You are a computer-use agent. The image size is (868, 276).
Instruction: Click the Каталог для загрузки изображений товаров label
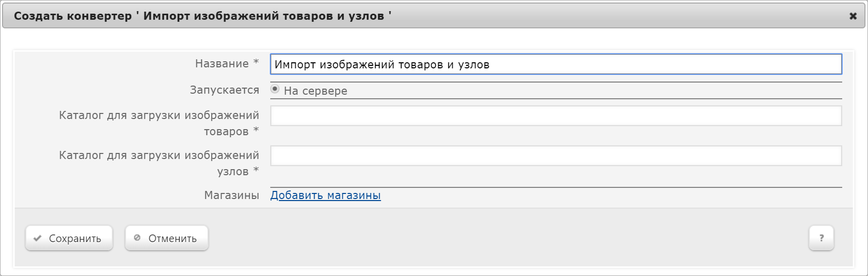159,123
